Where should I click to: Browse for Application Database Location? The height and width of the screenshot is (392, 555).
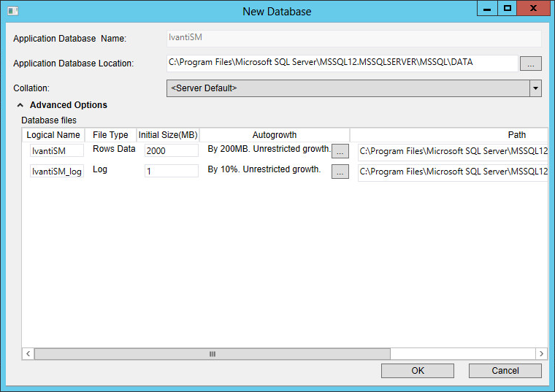point(530,64)
